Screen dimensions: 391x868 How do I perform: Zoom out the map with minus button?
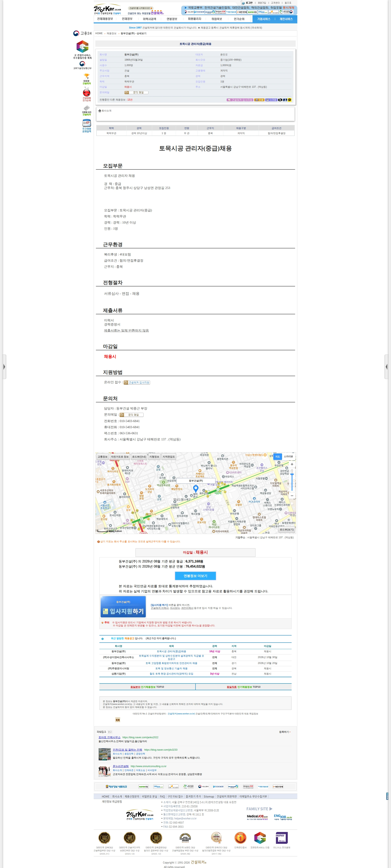point(292,496)
